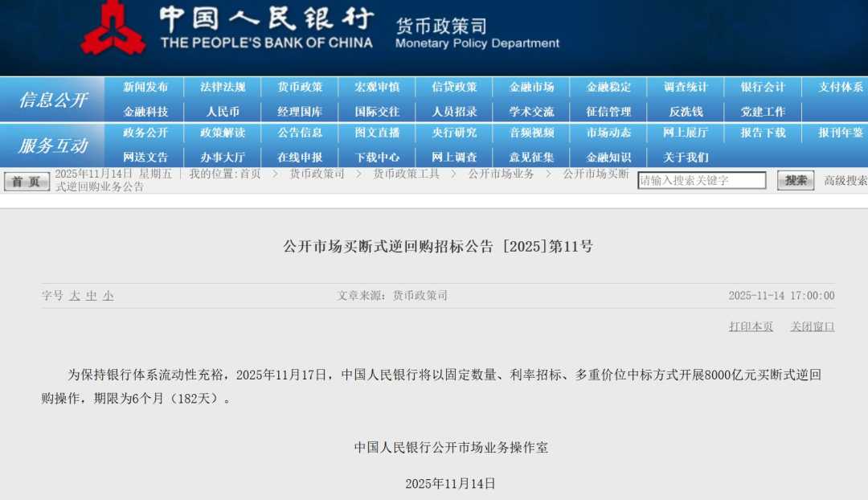Open 法律法规 menu item

(x=223, y=87)
